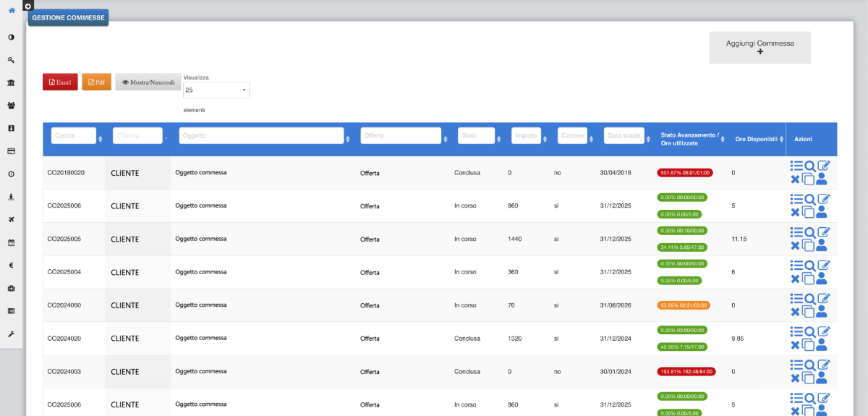Focus the Importo filter field
This screenshot has height=416, width=868.
tap(526, 136)
